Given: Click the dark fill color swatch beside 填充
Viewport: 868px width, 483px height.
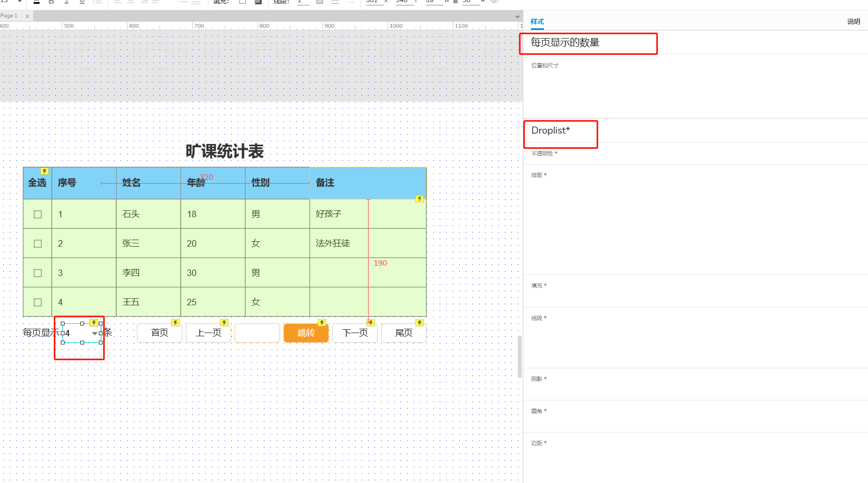Looking at the screenshot, I should coord(258,2).
